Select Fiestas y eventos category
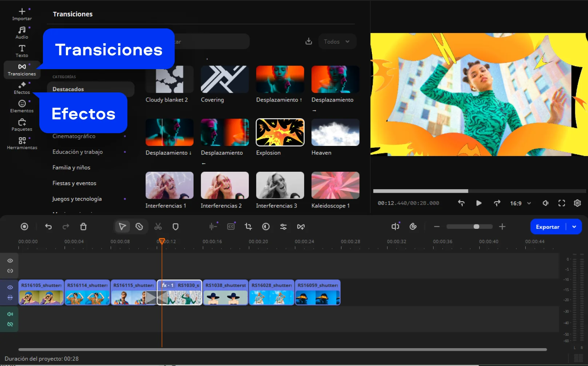The image size is (588, 366). click(x=74, y=183)
